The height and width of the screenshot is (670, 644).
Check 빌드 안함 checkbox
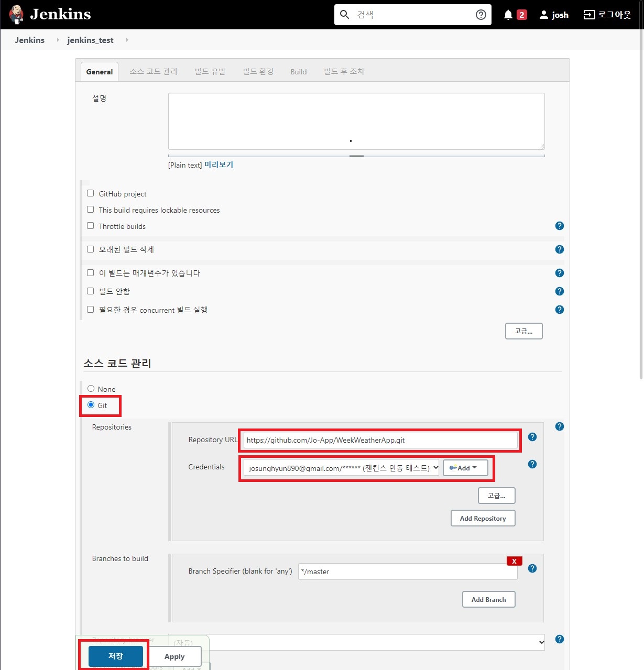point(91,291)
